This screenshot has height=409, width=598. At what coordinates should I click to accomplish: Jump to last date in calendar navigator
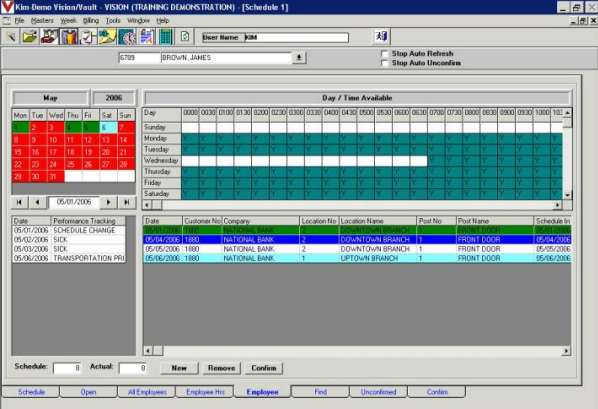[x=127, y=202]
